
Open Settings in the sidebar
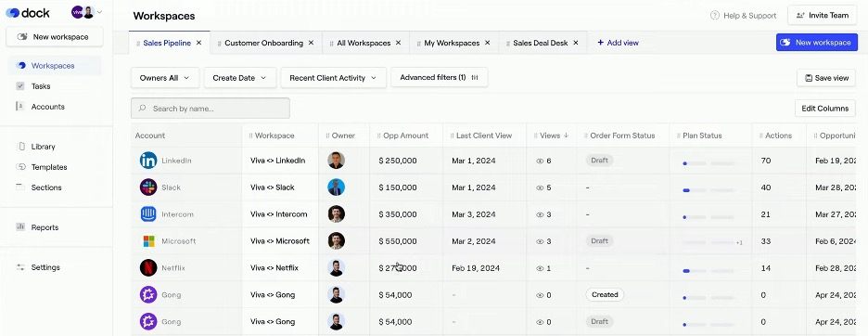[x=45, y=267]
